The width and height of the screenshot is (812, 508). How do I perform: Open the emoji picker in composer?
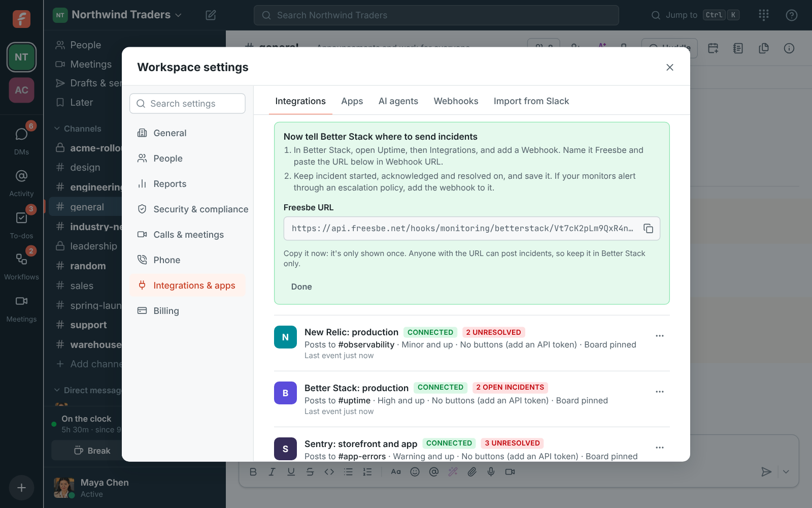point(415,472)
